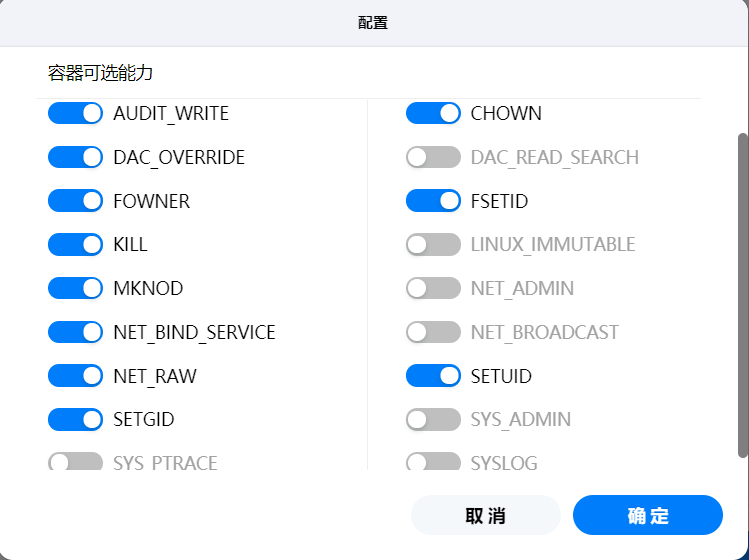Toggle off the MKNOD capability
The height and width of the screenshot is (560, 749).
pos(75,288)
